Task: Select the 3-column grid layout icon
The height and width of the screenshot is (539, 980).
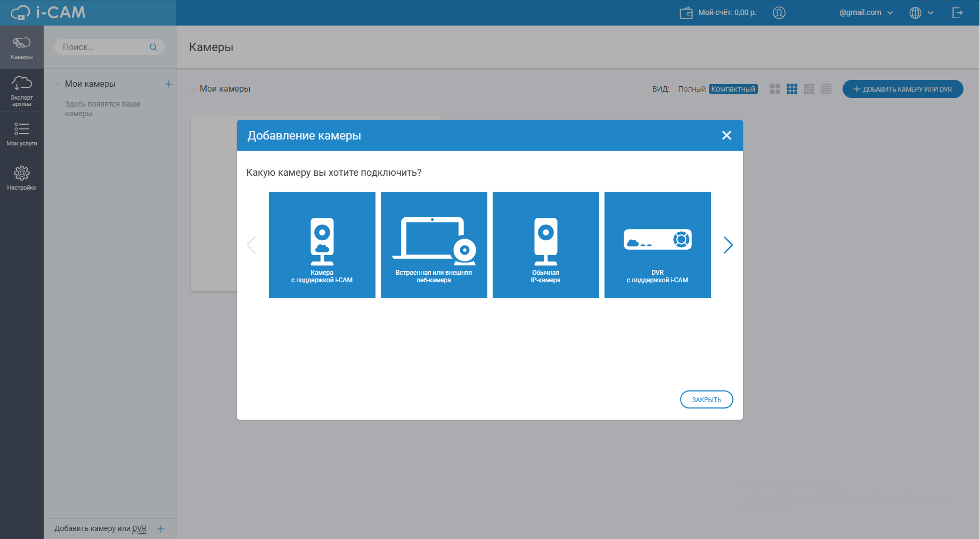Action: click(792, 89)
